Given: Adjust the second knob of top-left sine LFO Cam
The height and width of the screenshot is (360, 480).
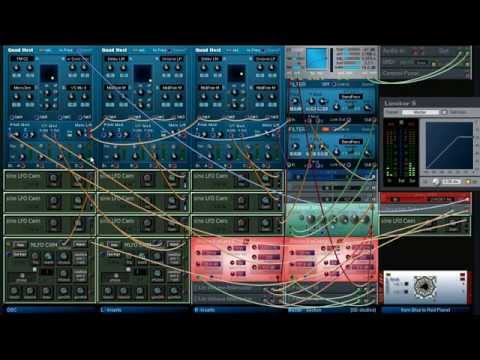Looking at the screenshot, I should pos(77,179).
